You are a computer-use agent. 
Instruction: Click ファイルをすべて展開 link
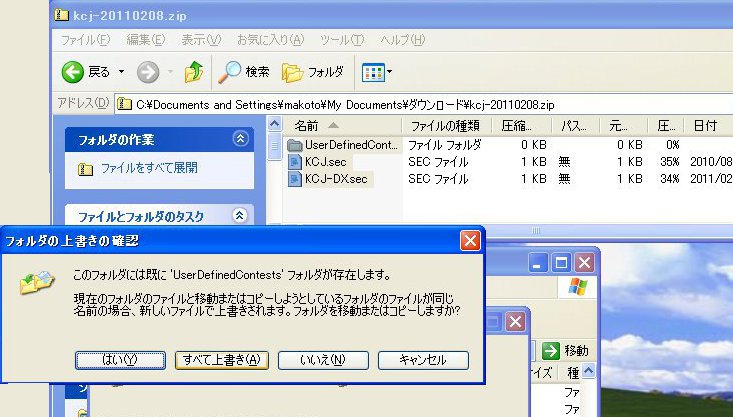pyautogui.click(x=148, y=168)
